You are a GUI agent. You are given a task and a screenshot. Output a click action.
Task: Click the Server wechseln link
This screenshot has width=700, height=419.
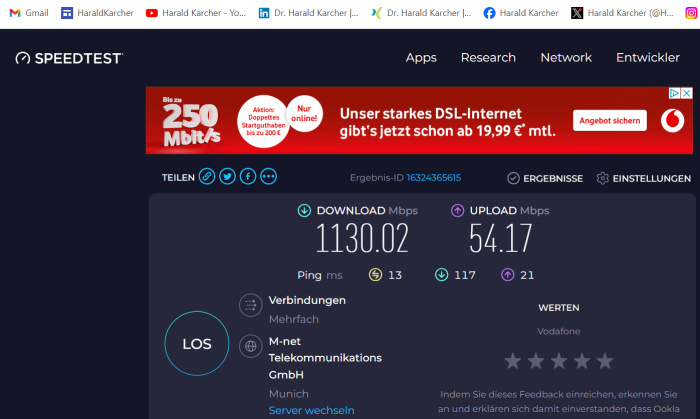(311, 410)
